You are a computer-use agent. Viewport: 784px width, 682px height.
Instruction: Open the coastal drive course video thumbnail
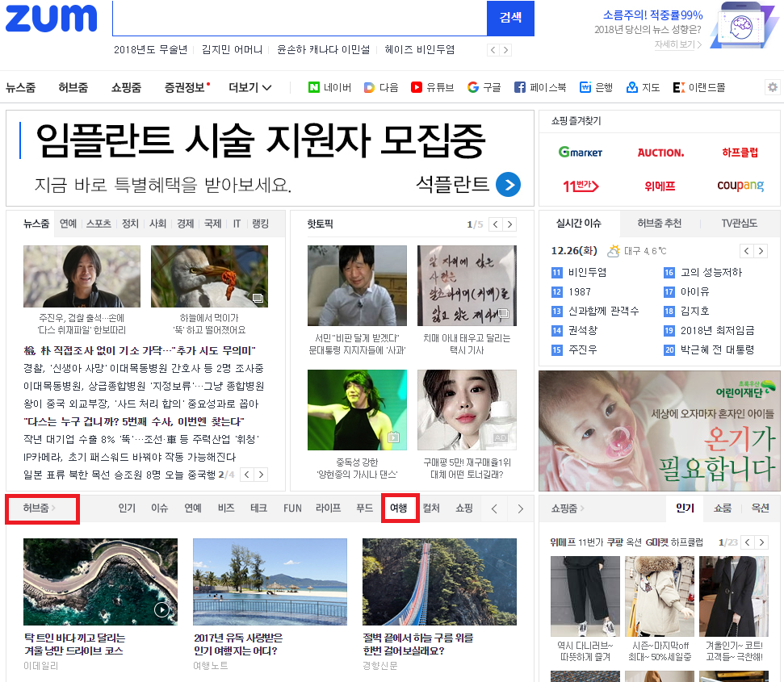click(101, 581)
